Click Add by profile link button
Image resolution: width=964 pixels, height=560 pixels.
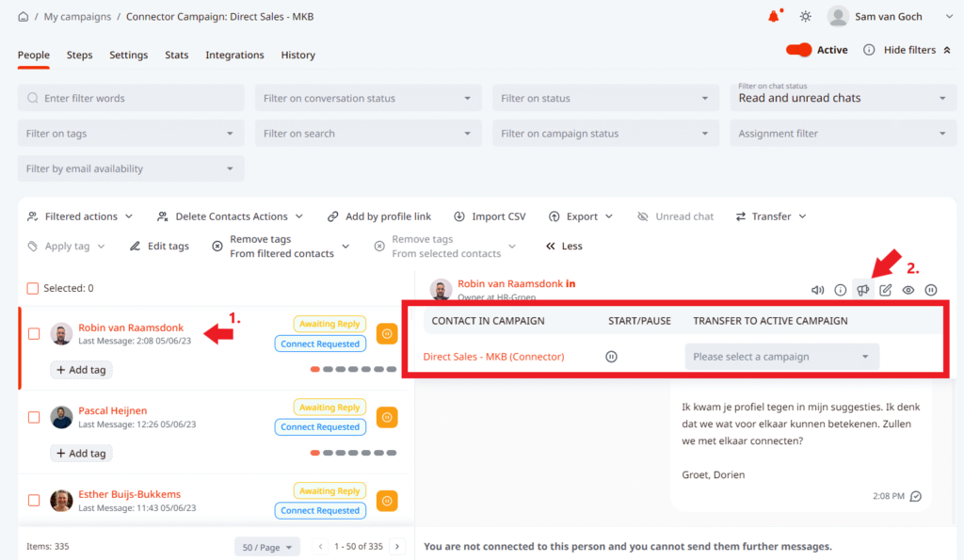[379, 216]
